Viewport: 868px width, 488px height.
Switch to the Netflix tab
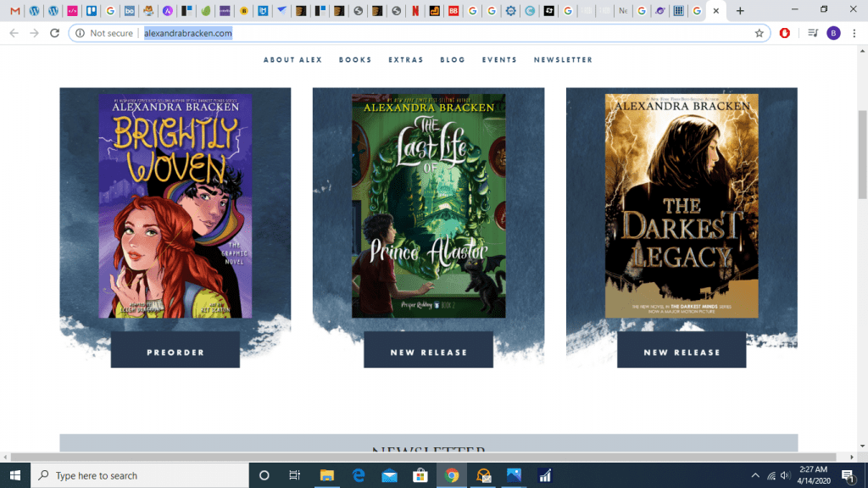point(415,10)
